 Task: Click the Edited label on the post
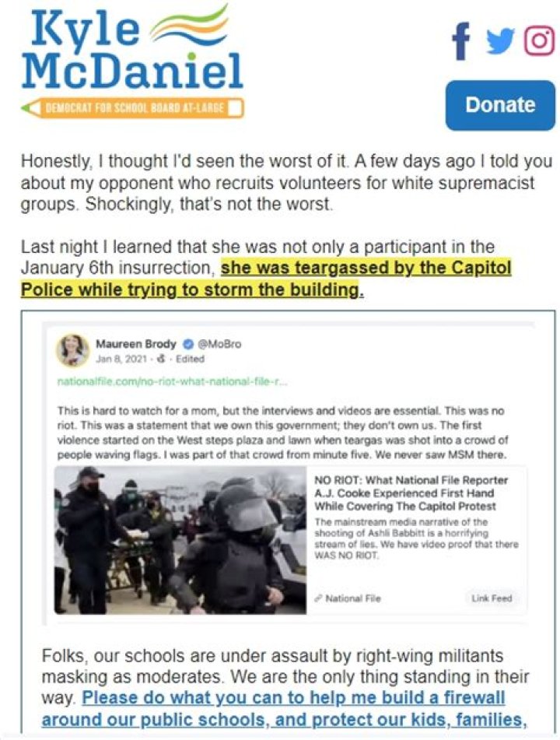point(190,359)
